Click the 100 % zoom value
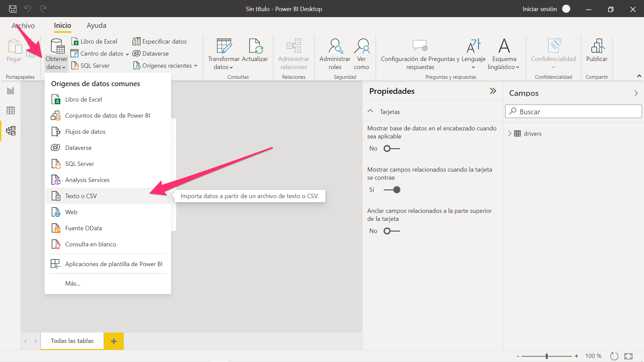 click(x=593, y=356)
